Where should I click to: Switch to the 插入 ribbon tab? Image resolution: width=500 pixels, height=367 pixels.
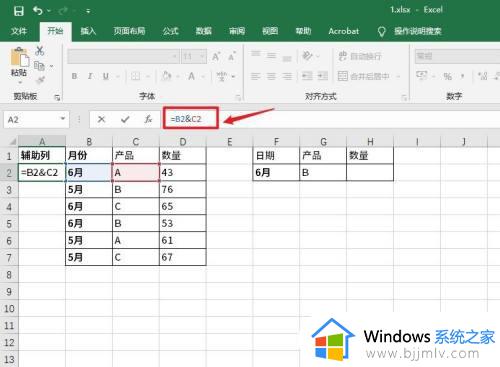(x=88, y=31)
